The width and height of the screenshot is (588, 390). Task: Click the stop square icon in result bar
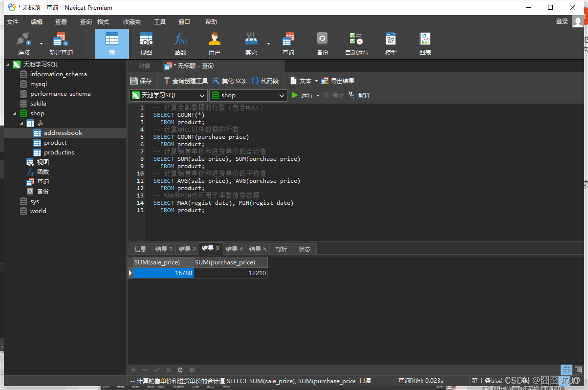click(x=192, y=370)
